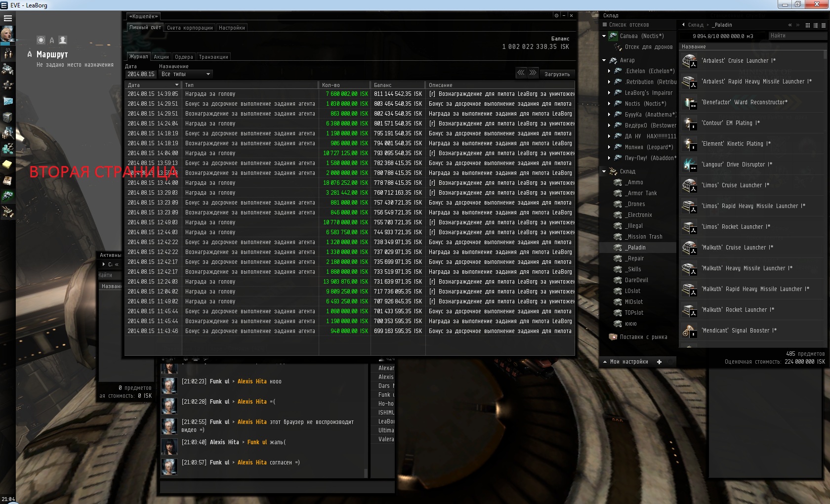
Task: Click the 'Limos' Rocket Launcher item icon
Action: tap(689, 227)
